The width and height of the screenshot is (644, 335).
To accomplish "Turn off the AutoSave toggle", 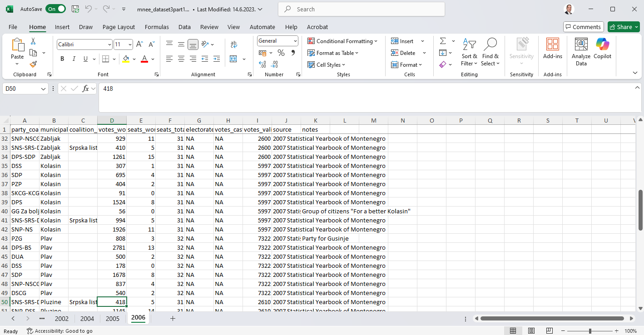I will point(55,9).
